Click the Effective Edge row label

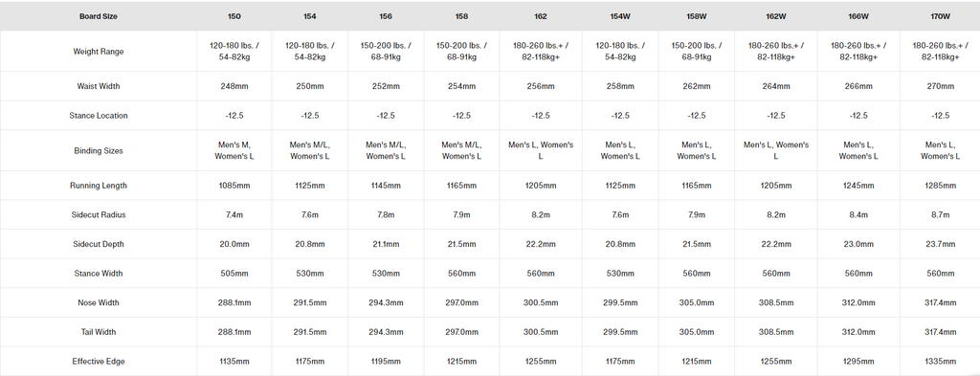pos(99,362)
